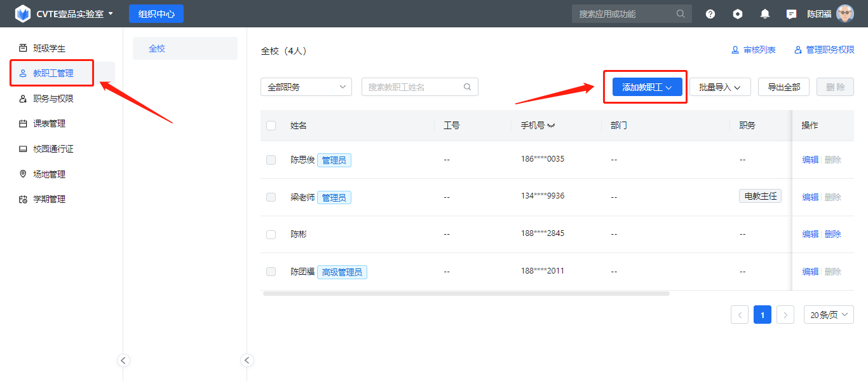The height and width of the screenshot is (381, 868).
Task: Click the 陈团福 username in header
Action: pos(819,14)
